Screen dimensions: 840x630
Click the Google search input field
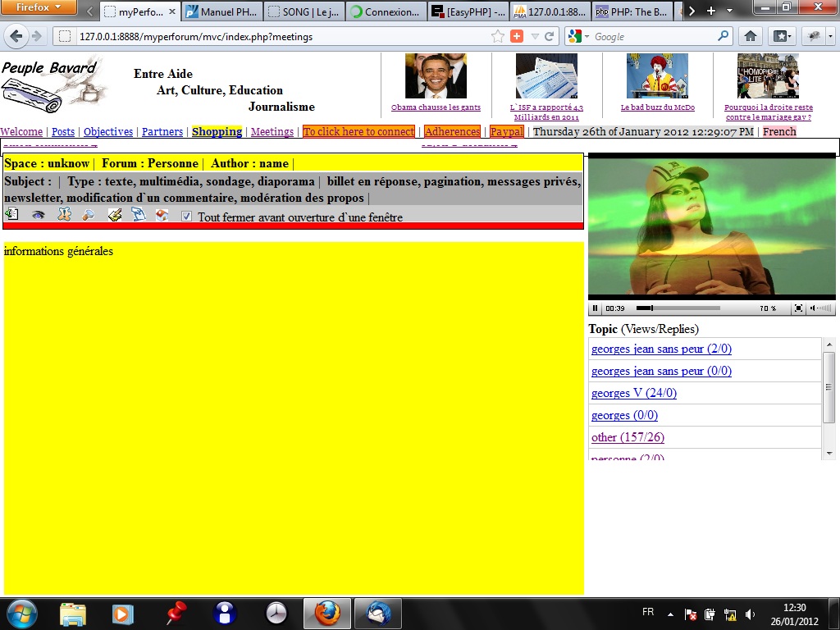(654, 36)
